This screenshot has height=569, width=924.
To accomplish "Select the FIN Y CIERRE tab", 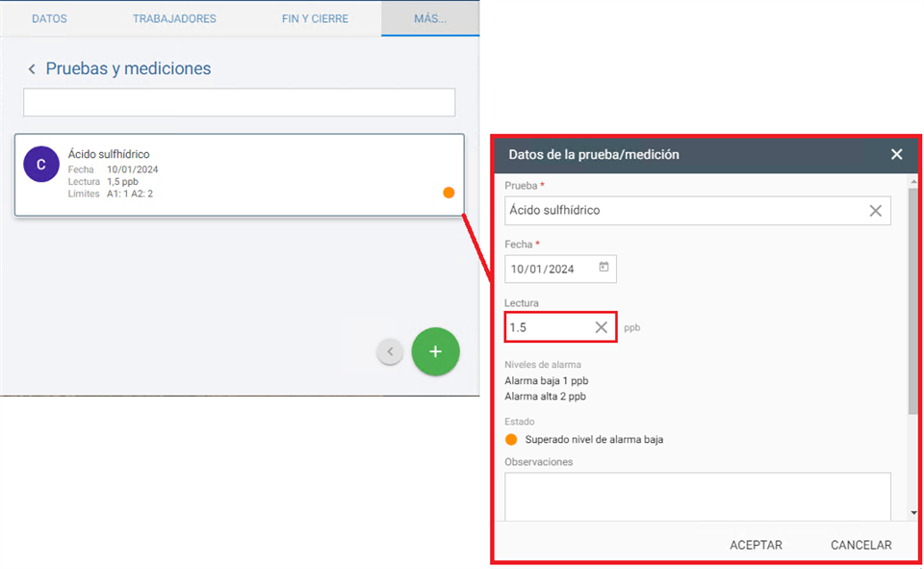I will pos(315,18).
